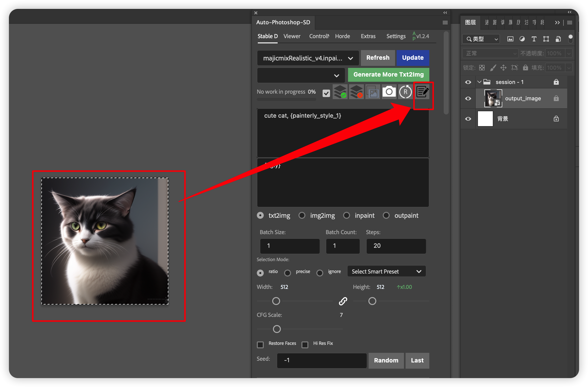The image size is (588, 387).
Task: Switch to the Horde tab
Action: (343, 36)
